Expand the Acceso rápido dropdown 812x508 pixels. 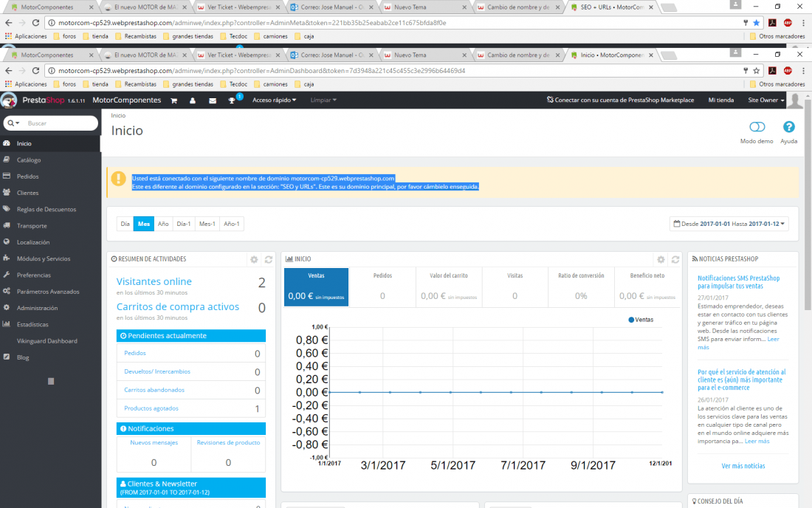[274, 100]
